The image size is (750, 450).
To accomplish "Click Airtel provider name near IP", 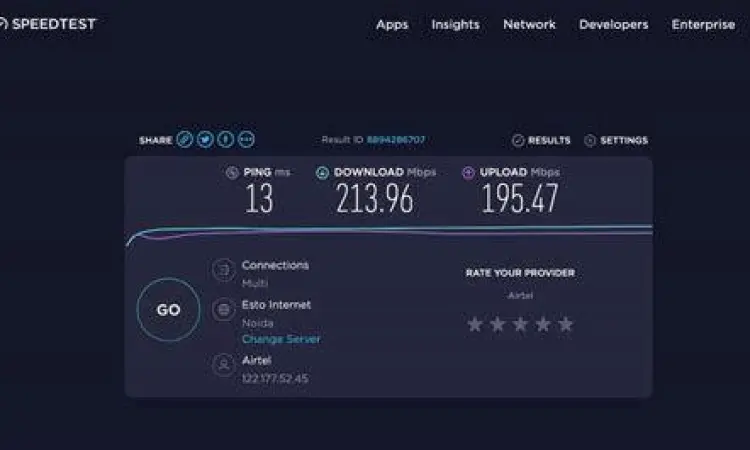I will tap(256, 360).
